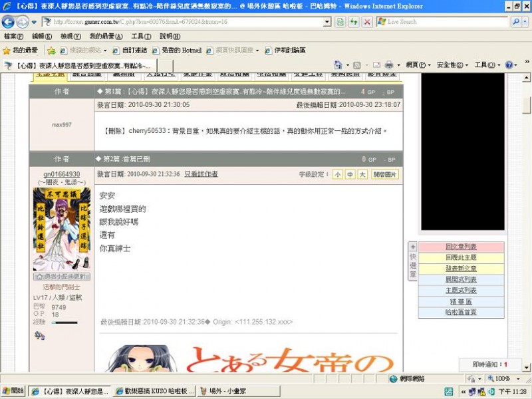Set font size to 小
This screenshot has width=532, height=399.
pos(338,174)
